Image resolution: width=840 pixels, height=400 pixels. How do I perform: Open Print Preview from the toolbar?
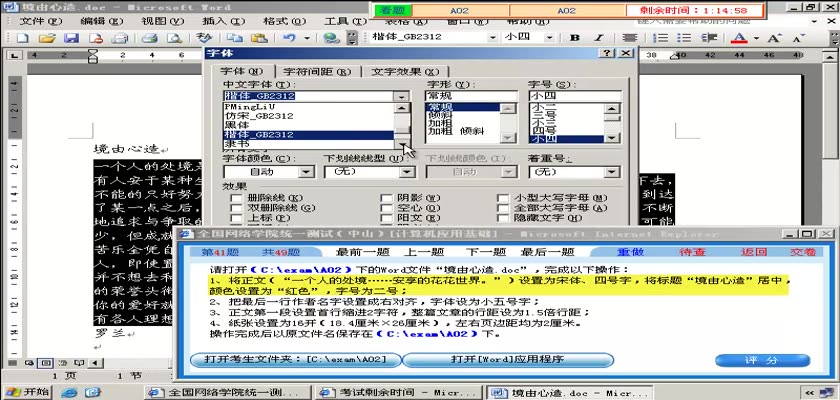pyautogui.click(x=174, y=38)
